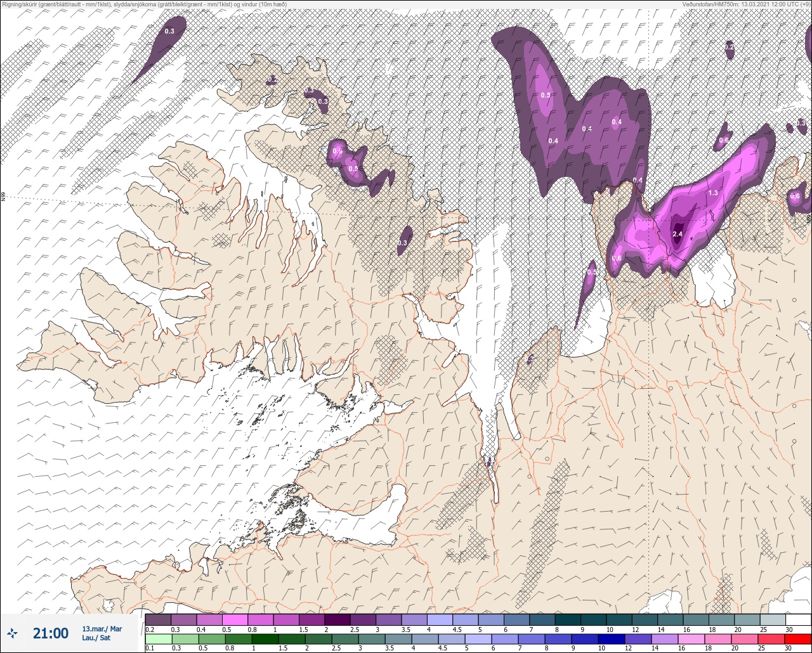This screenshot has width=812, height=653.
Task: Click the map title starting with 'Rigning/skúrir'
Action: click(x=144, y=4)
